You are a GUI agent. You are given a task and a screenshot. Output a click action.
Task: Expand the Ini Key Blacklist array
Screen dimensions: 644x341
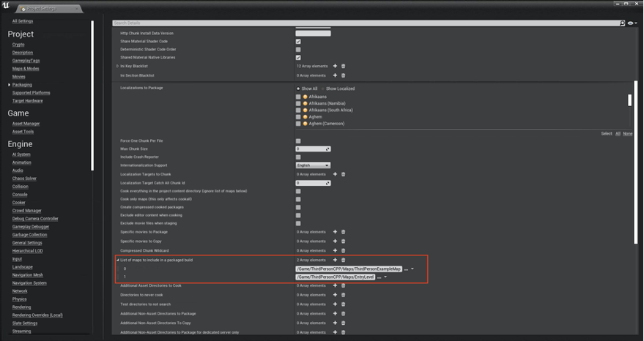point(117,66)
